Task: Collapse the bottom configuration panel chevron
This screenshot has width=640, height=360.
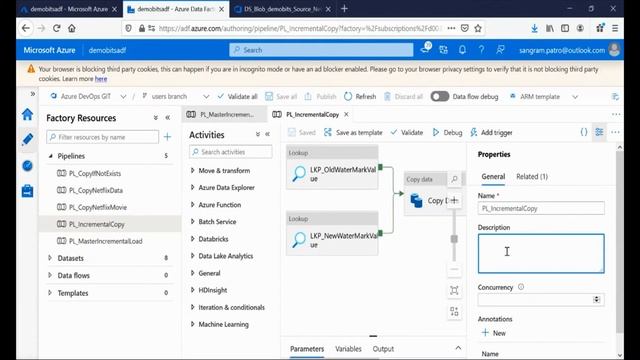Action: coord(458,348)
